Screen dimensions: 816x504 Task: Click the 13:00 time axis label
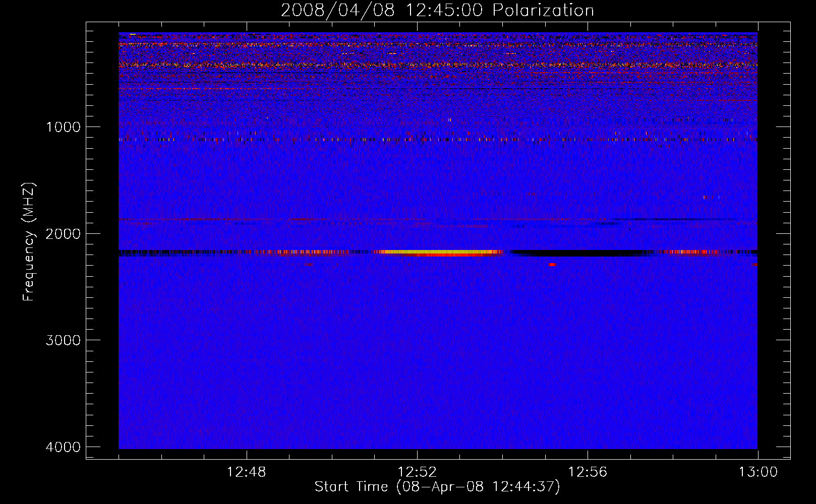[x=758, y=472]
